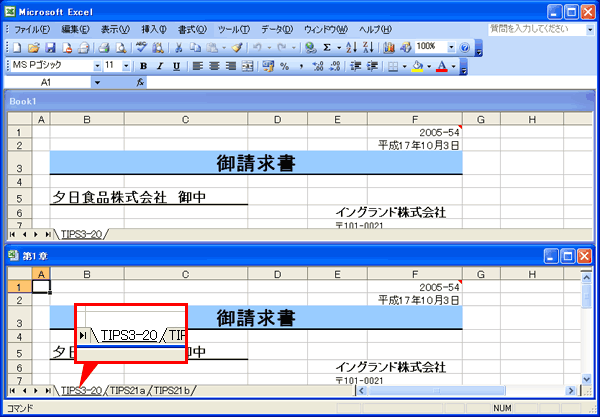Click Decrease Decimal icon
Viewport: 600px width, 417px height.
point(335,66)
